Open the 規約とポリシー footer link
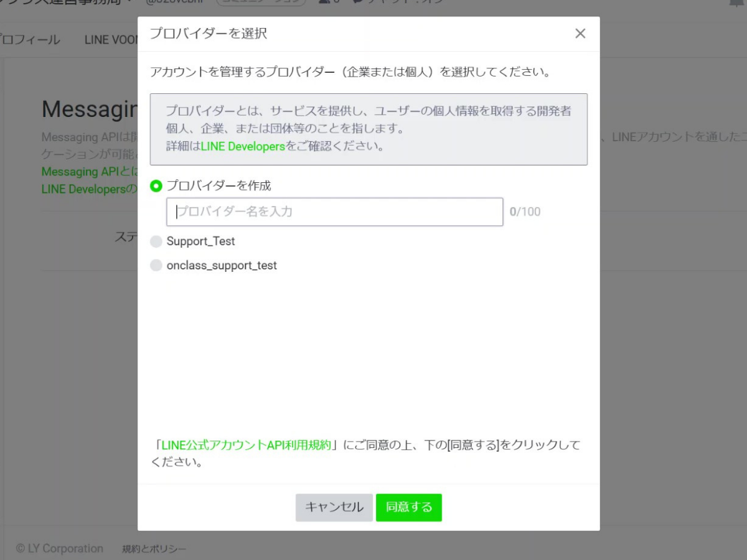 [x=154, y=549]
